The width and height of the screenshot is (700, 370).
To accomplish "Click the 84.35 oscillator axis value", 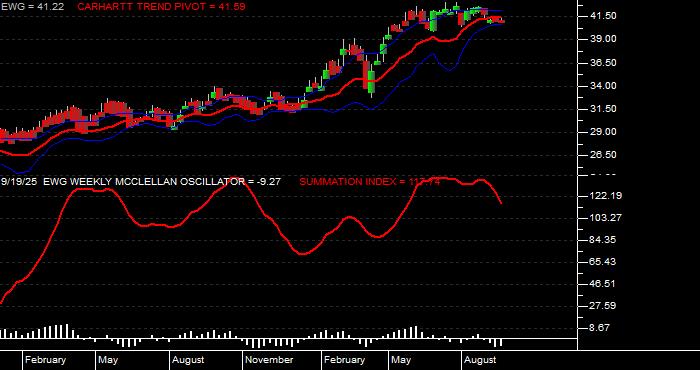I will [604, 240].
